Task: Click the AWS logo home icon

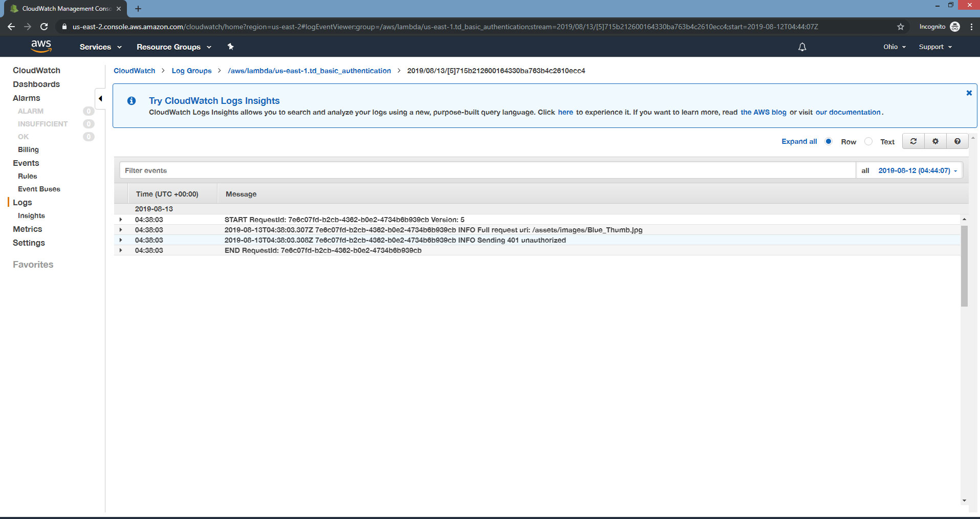Action: click(41, 47)
